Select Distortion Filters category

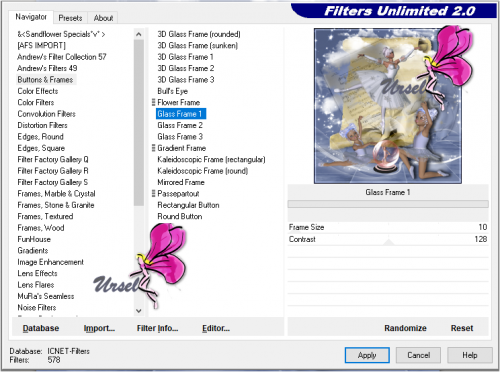coord(42,125)
